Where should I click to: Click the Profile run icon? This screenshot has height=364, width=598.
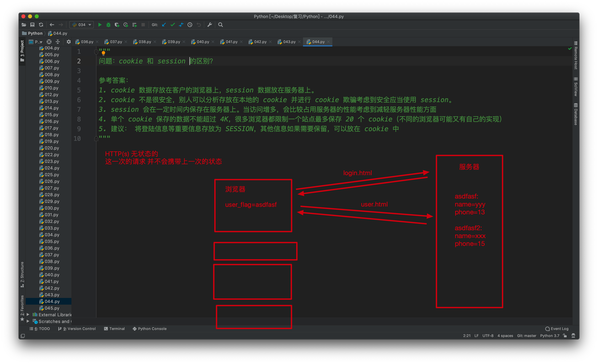click(x=126, y=25)
